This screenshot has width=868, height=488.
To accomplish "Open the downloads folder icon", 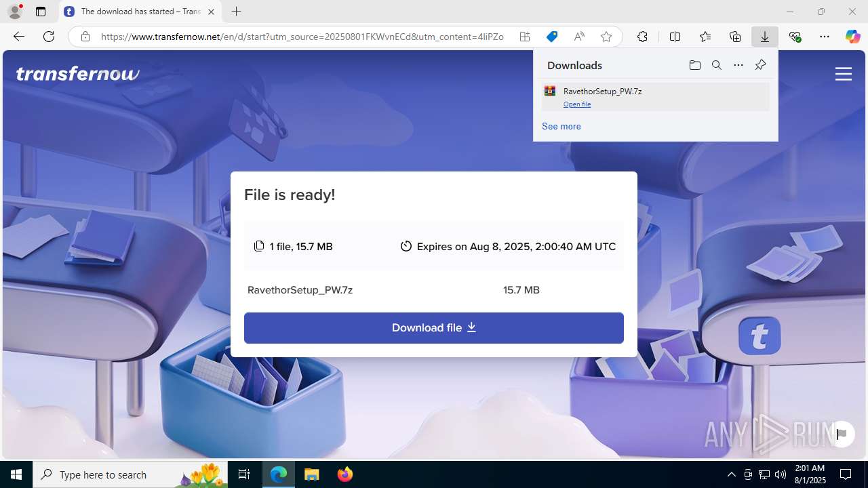I will pos(695,65).
